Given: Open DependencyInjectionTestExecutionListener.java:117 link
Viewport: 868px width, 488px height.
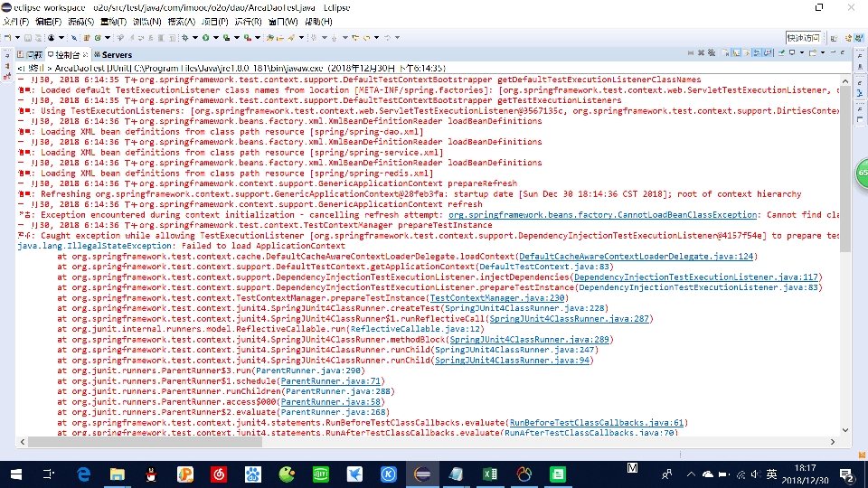Looking at the screenshot, I should coord(696,277).
